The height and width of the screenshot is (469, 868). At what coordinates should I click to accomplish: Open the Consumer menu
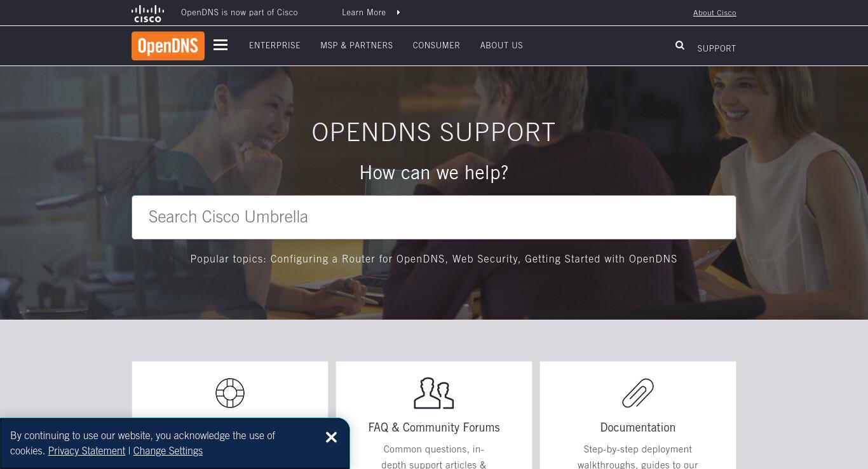[x=436, y=45]
